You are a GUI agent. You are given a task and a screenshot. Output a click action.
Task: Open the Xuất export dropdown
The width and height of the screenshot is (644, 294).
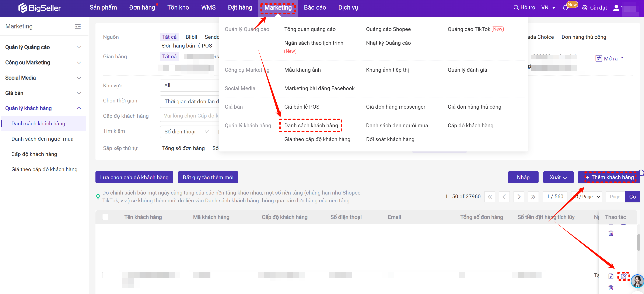pyautogui.click(x=558, y=177)
